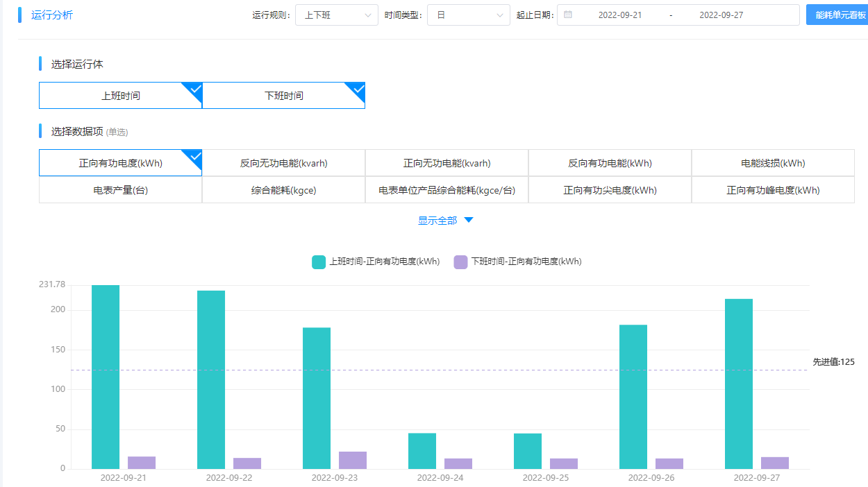The image size is (868, 487).
Task: Click the 2022-09-23 purple 下班时间 bar
Action: 353,461
